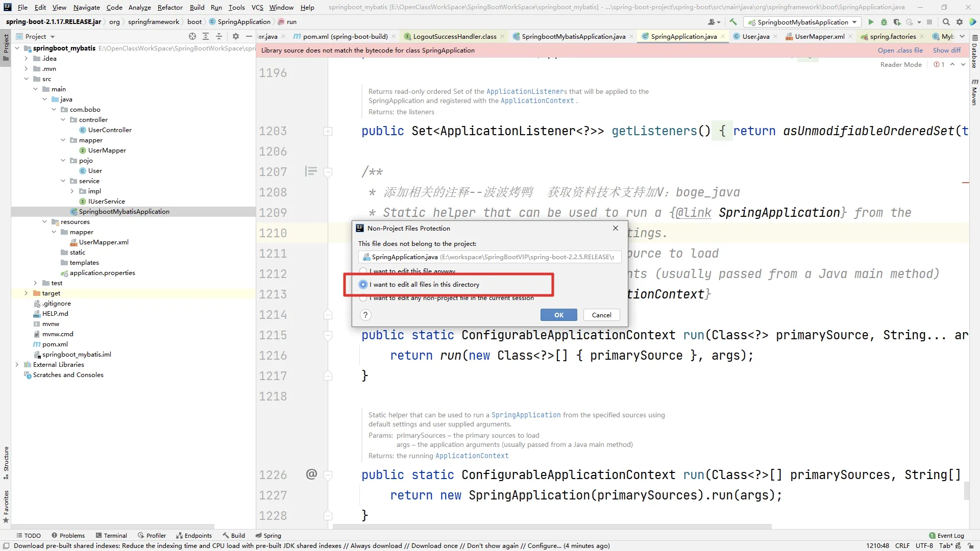Click the SpringApplication.java path field in dialog
This screenshot has height=551, width=980.
click(x=489, y=257)
